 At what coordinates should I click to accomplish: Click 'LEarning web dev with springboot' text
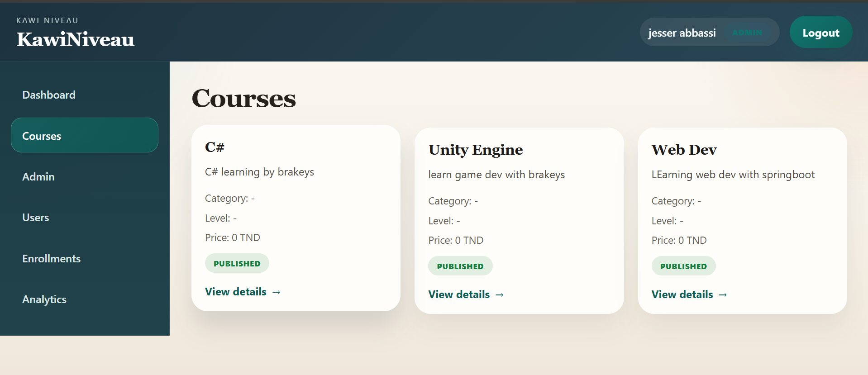tap(733, 175)
